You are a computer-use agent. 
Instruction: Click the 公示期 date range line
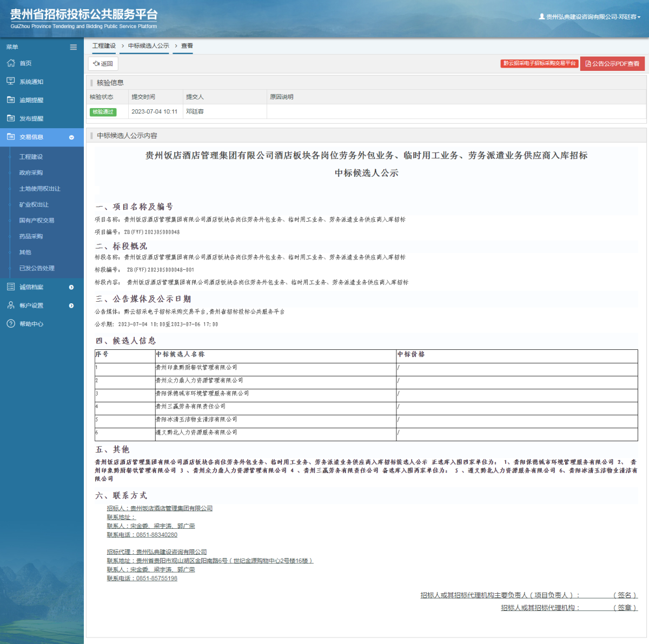(x=156, y=324)
